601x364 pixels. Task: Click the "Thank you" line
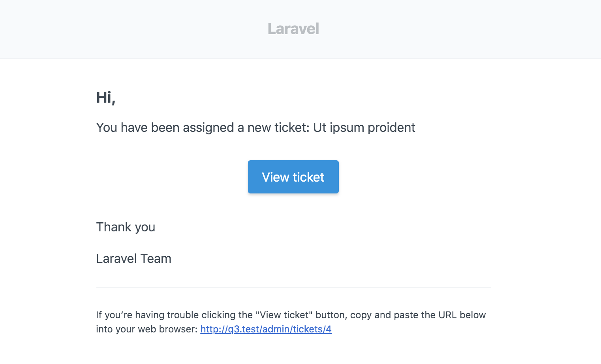pos(126,227)
